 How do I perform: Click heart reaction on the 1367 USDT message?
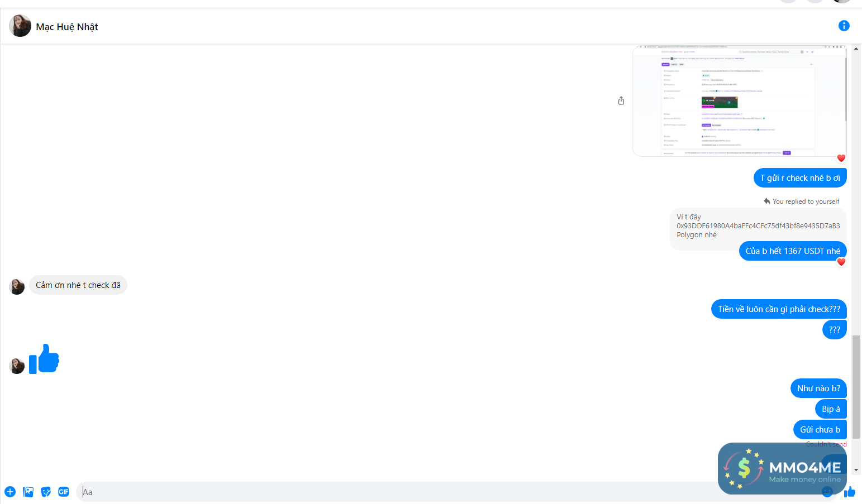point(841,262)
